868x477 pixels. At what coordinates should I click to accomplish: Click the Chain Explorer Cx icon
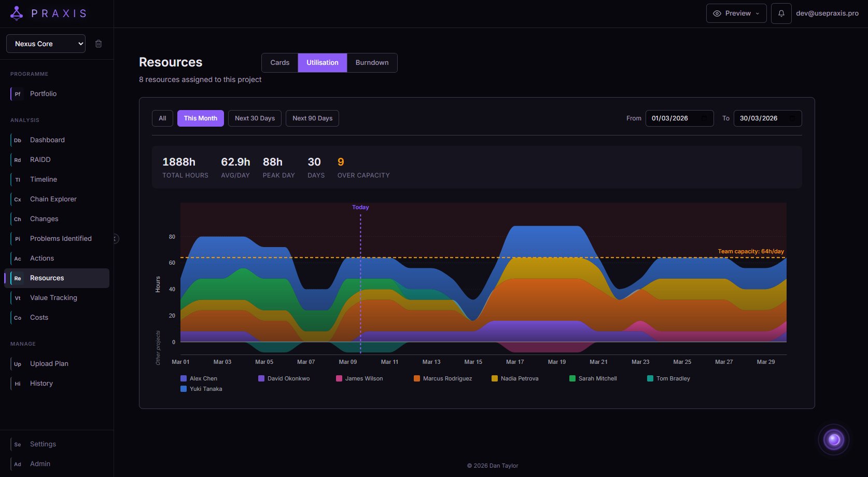coord(18,199)
